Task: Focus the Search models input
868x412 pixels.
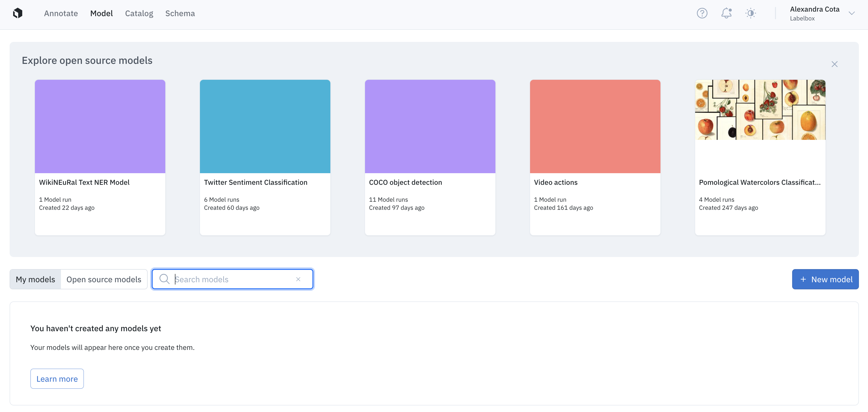Action: (x=233, y=279)
